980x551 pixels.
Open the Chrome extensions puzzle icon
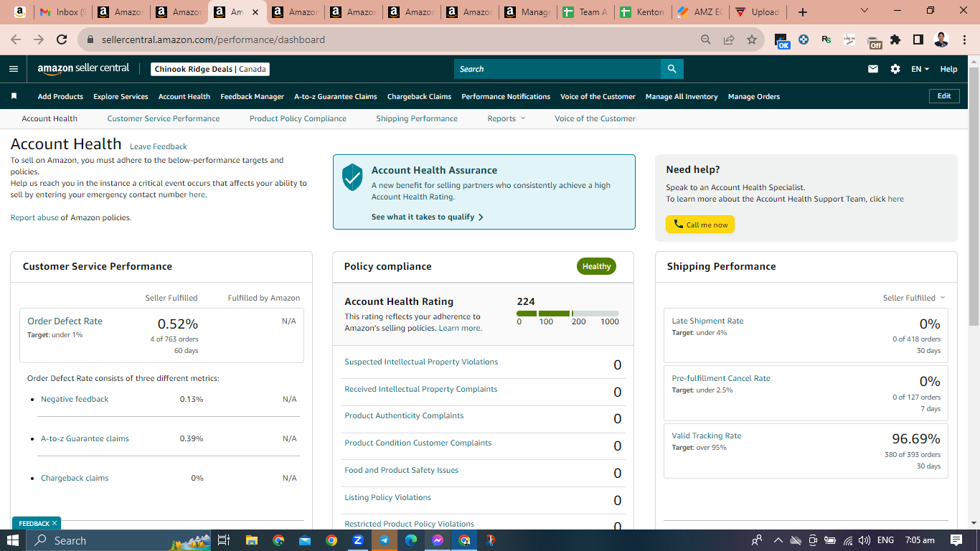pos(895,39)
